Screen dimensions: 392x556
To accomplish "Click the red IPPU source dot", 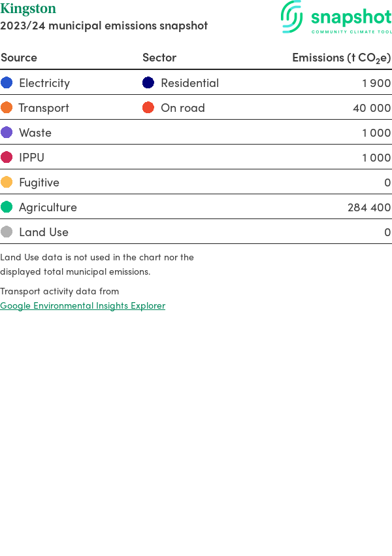I will 7,157.
